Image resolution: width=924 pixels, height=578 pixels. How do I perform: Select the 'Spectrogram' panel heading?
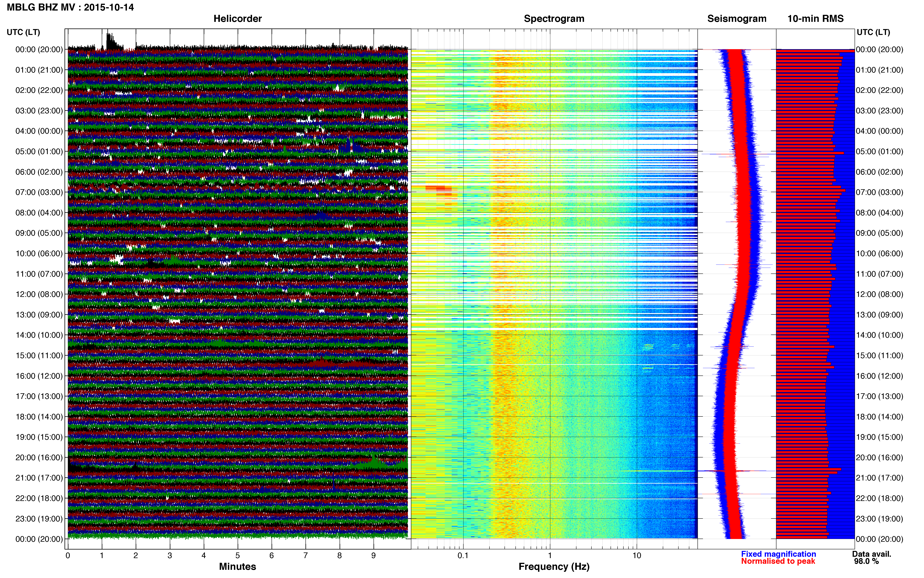[554, 19]
